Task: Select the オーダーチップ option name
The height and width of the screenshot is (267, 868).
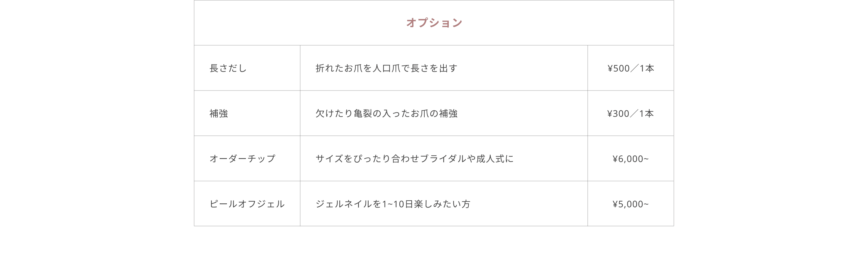Action: point(242,158)
